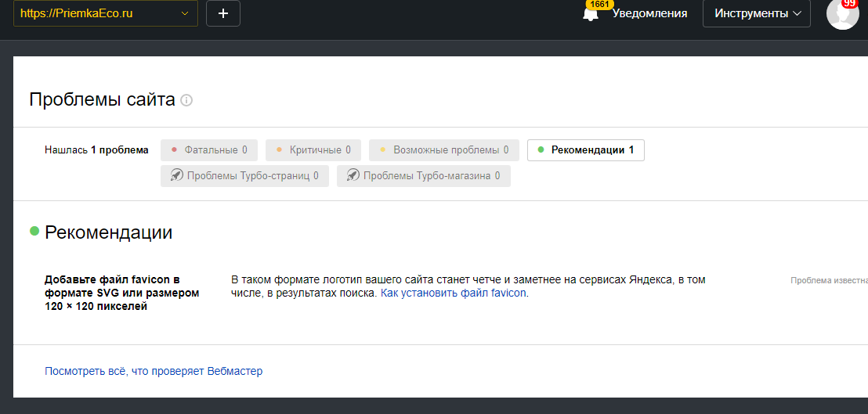Toggle the Критичные 0 filter

point(313,150)
